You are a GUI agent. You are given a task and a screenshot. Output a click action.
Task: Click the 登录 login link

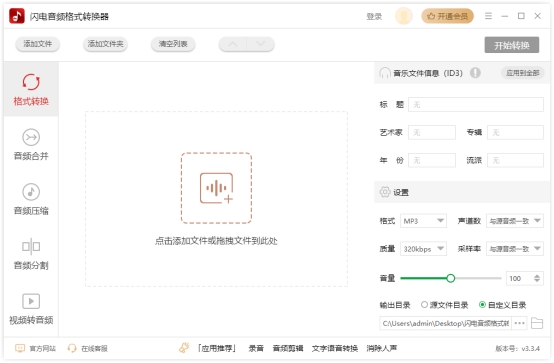374,16
